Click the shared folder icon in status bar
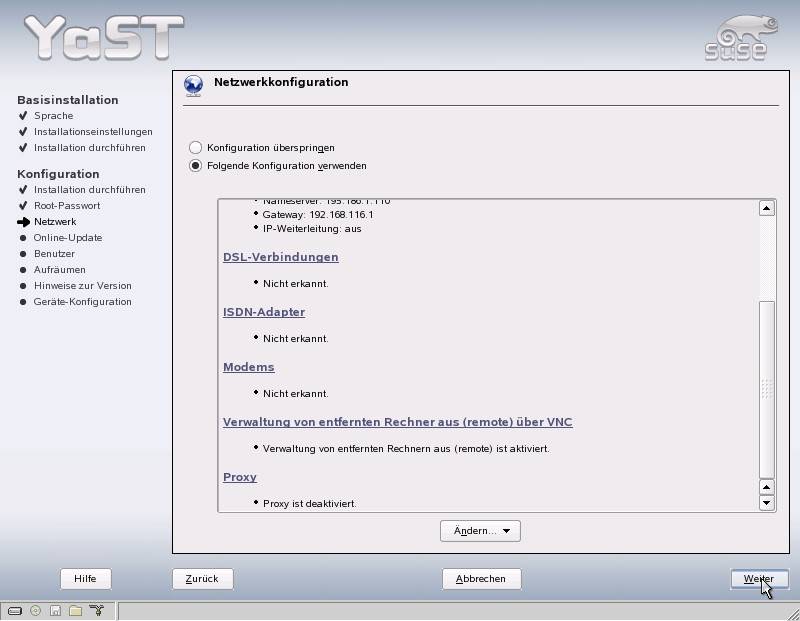This screenshot has width=800, height=621. click(76, 610)
